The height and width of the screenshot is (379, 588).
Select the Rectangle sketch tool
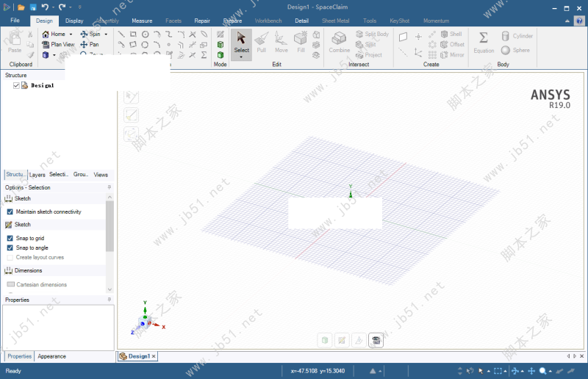tap(133, 34)
